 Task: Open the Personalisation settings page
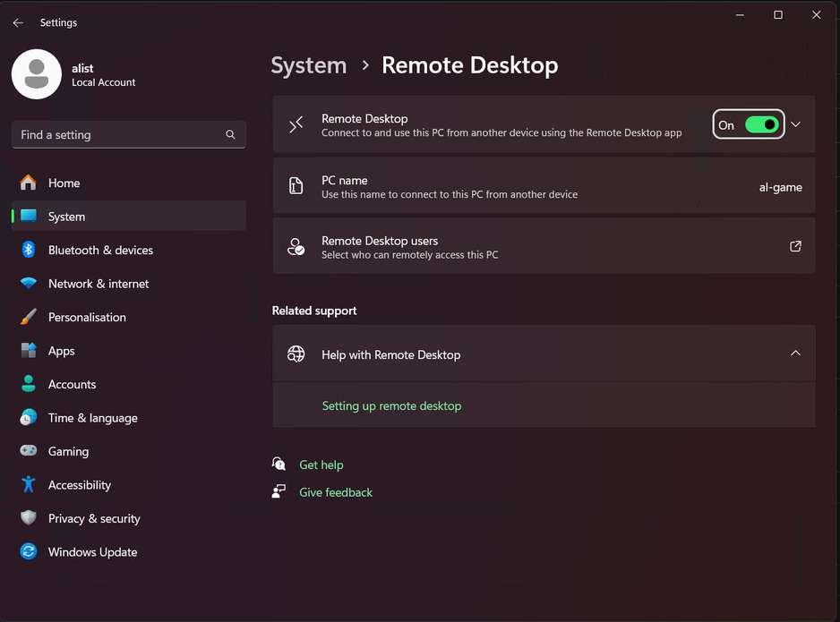[x=87, y=318]
